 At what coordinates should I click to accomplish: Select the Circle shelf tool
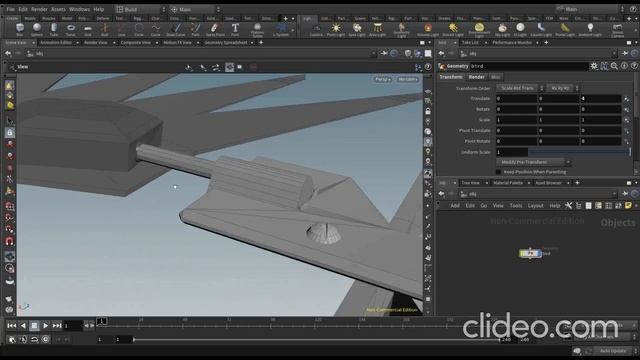point(139,29)
